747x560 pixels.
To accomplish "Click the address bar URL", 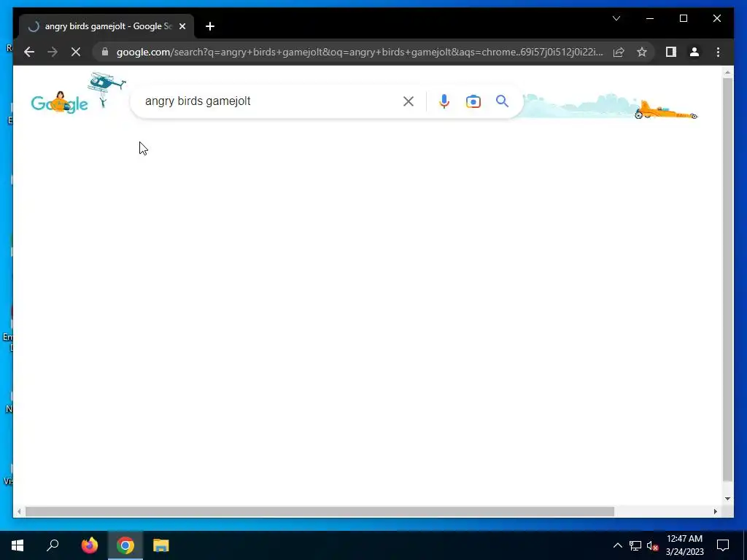I will (360, 52).
